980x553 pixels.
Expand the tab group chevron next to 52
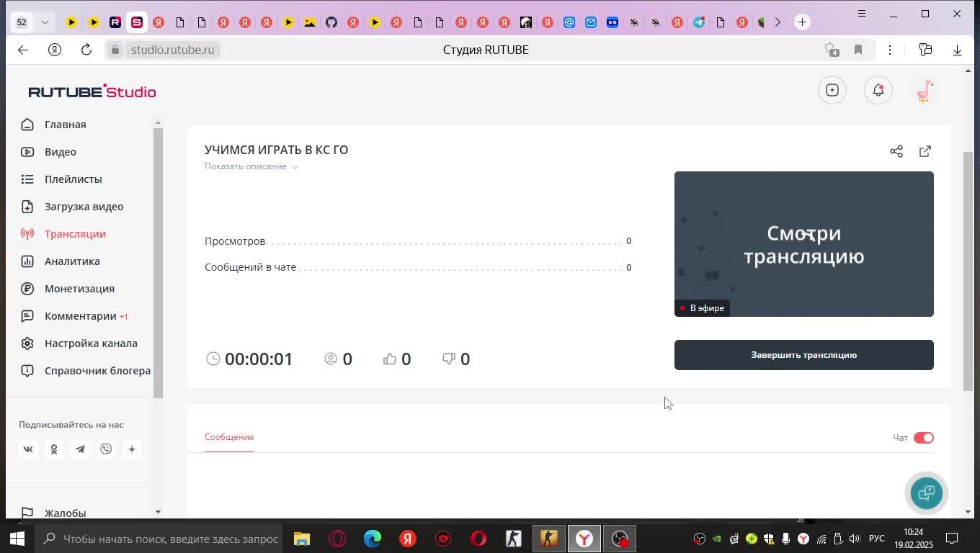45,22
